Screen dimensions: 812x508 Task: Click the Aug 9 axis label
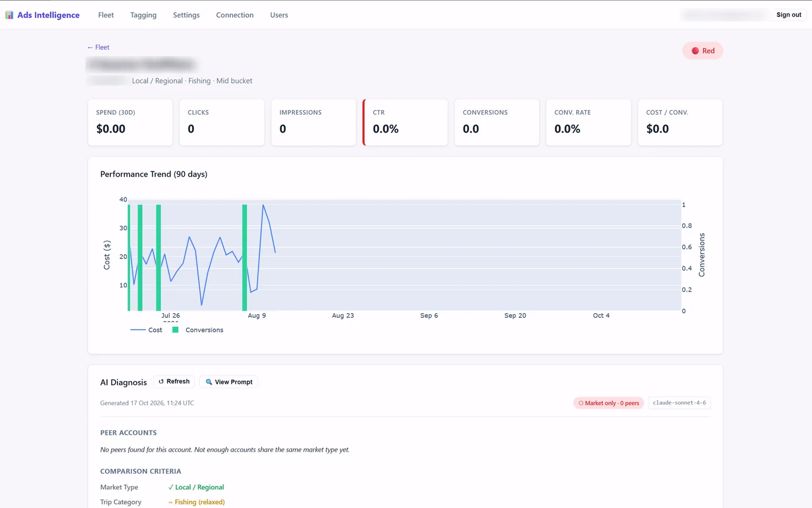point(257,316)
